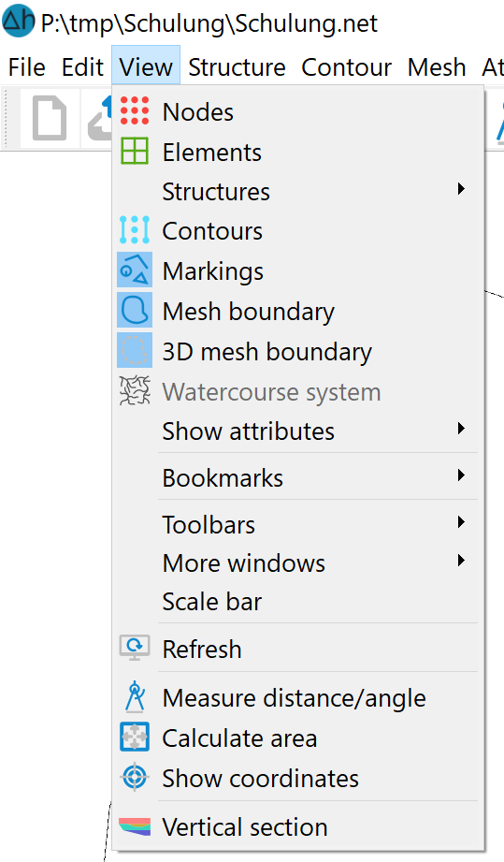Open the More windows submenu
The width and height of the screenshot is (504, 862).
297,562
